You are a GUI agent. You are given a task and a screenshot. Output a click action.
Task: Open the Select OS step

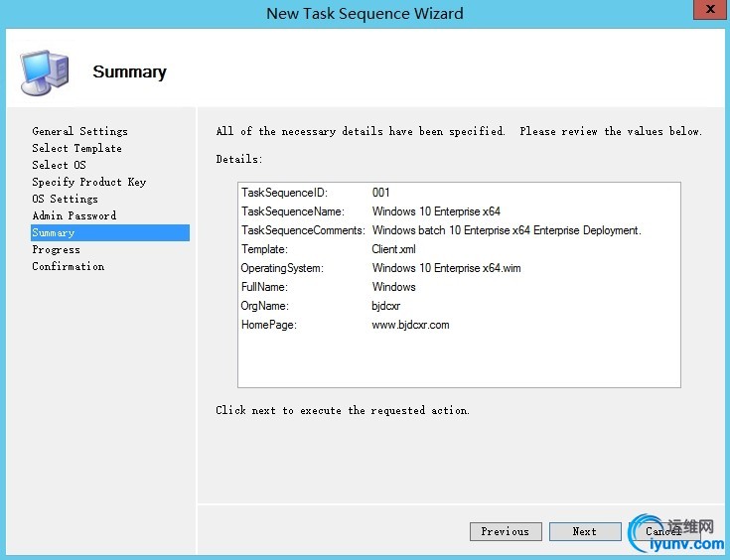(60, 165)
